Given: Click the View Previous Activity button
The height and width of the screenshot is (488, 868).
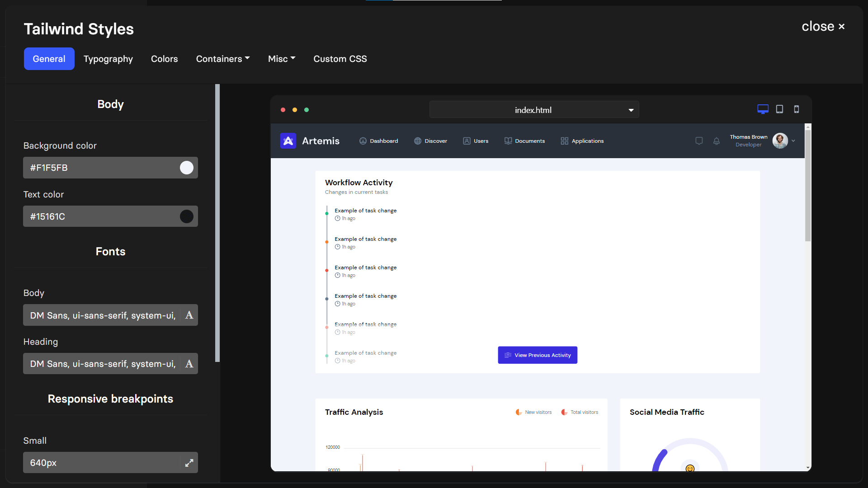Looking at the screenshot, I should (537, 355).
